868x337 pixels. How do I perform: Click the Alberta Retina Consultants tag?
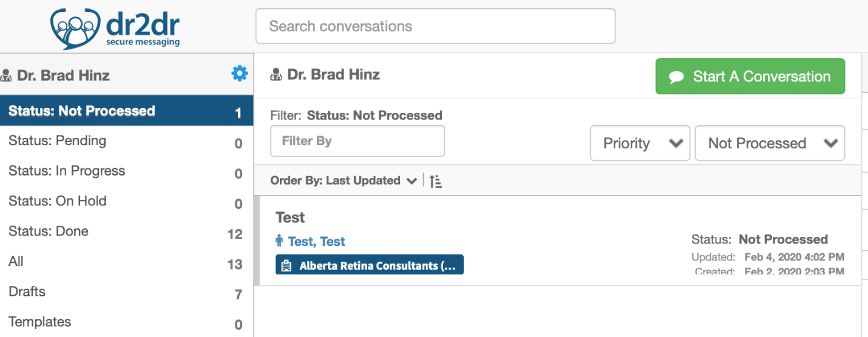(370, 265)
